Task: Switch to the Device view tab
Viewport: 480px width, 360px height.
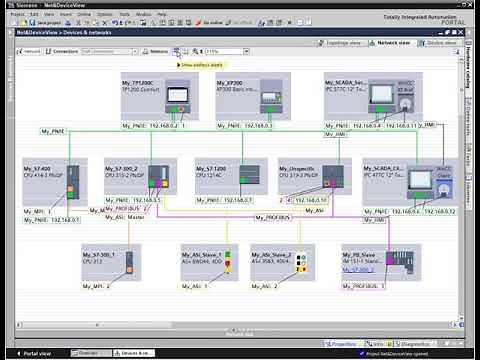Action: 438,43
